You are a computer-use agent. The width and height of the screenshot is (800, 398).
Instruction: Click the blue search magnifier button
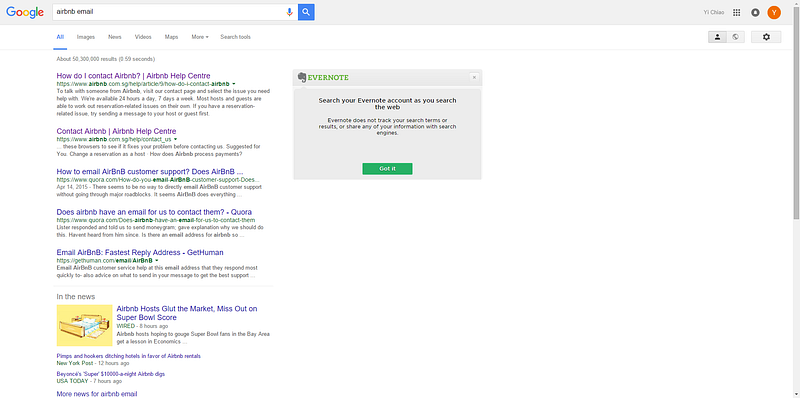tap(306, 12)
